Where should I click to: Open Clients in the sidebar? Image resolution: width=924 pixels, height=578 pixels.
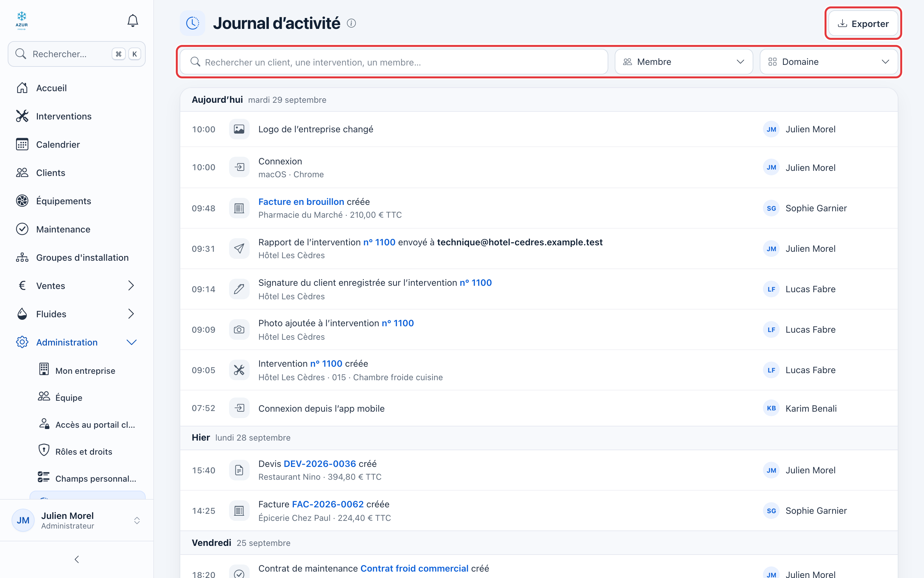tap(76, 173)
